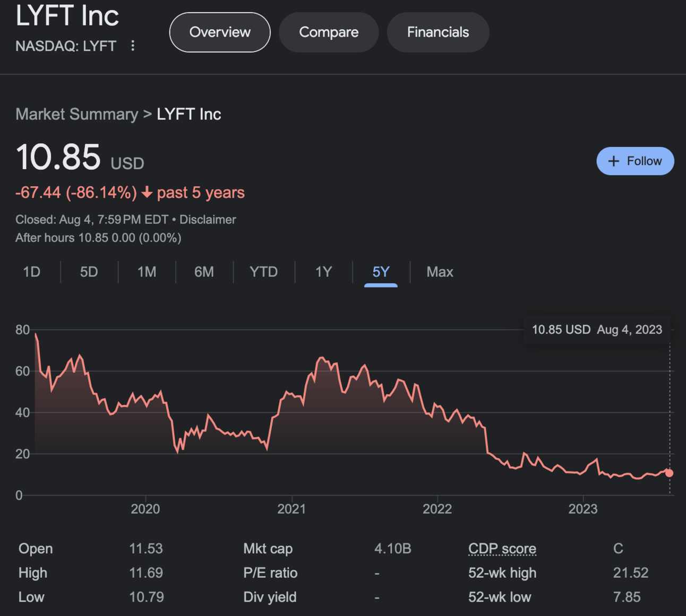Click the After hours 10.85 line

pyautogui.click(x=98, y=238)
